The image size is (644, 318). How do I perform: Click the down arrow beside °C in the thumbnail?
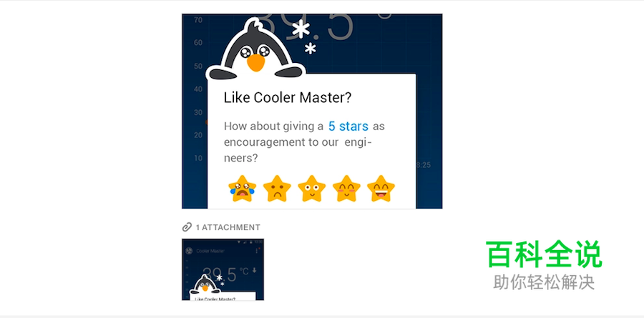tap(254, 270)
